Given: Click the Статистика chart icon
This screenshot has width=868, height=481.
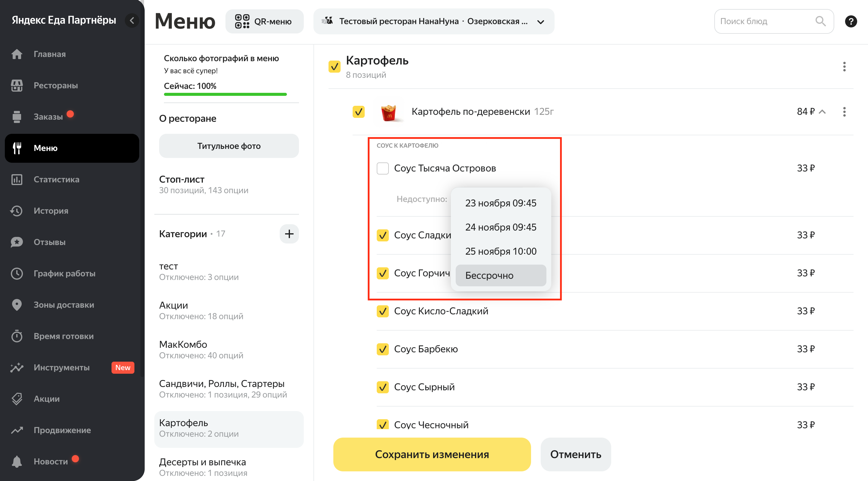Looking at the screenshot, I should 17,179.
